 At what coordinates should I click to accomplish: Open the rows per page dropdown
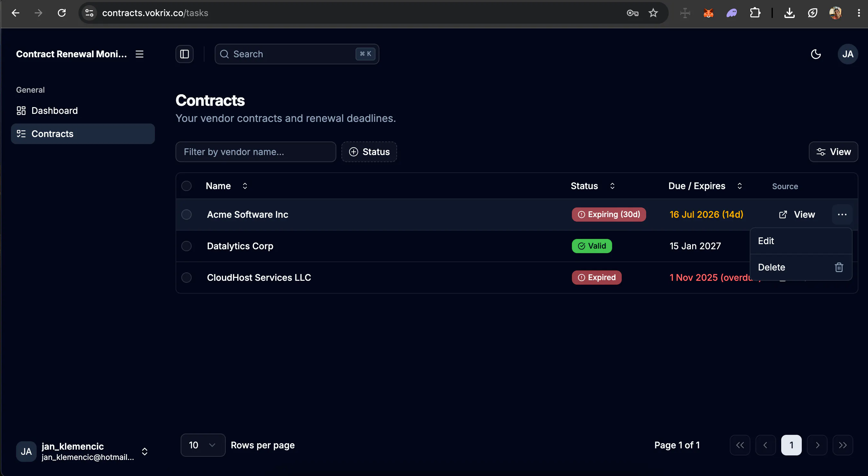point(203,445)
